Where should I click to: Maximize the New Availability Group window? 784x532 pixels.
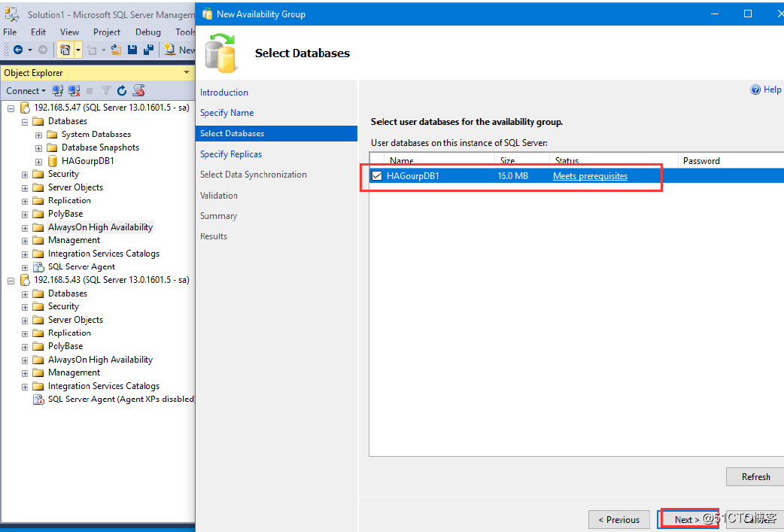tap(747, 14)
